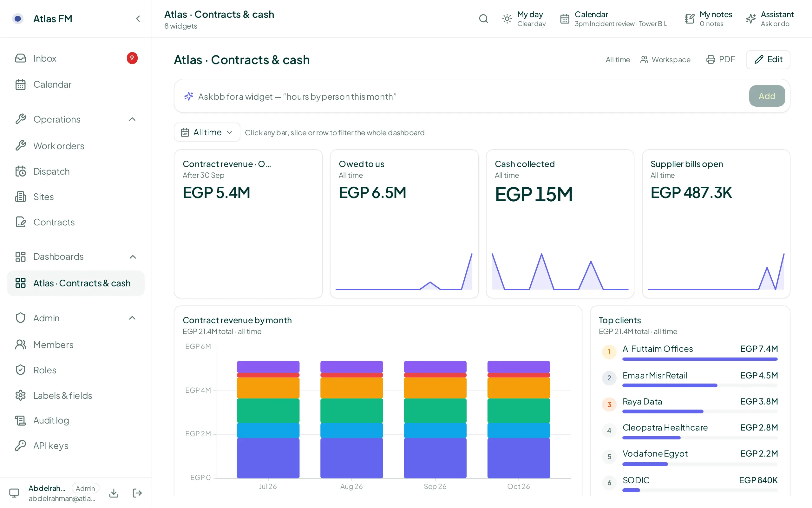Image resolution: width=812 pixels, height=508 pixels.
Task: Click the Workspace sharing button
Action: coord(665,59)
